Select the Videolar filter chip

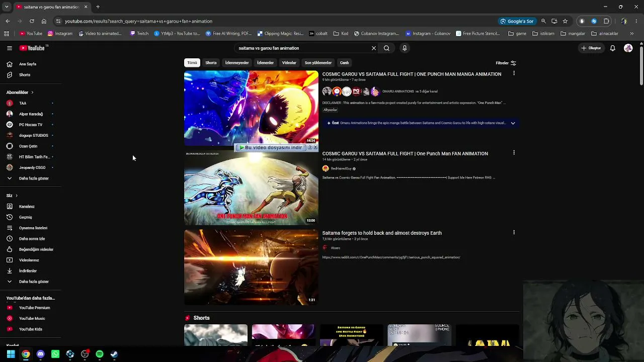tap(289, 63)
